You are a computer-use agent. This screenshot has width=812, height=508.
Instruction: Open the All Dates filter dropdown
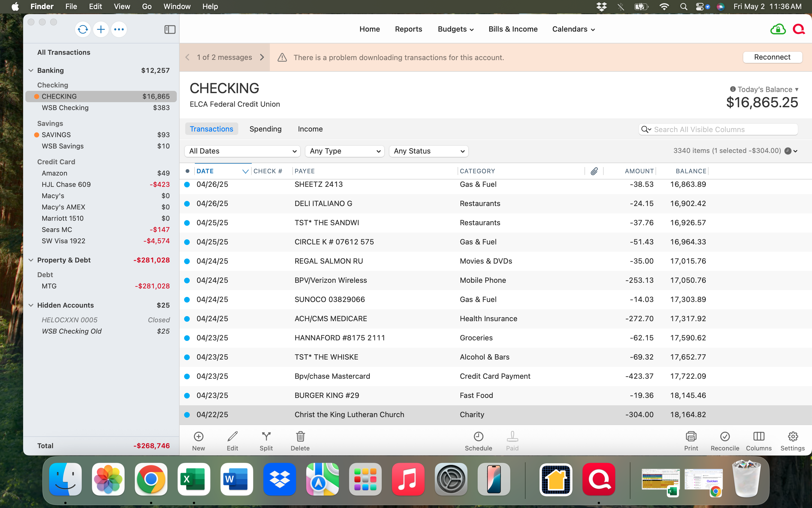[x=242, y=151]
